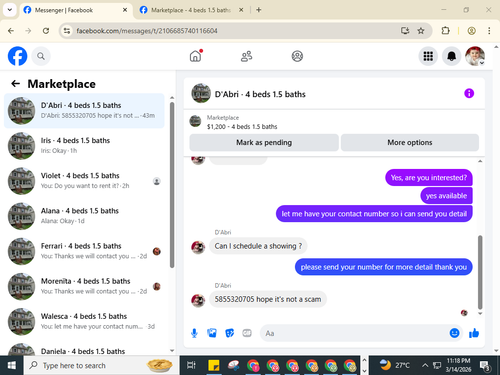Open the Friends icon in top navigation
Screen dimensions: 500x375
pos(246,56)
